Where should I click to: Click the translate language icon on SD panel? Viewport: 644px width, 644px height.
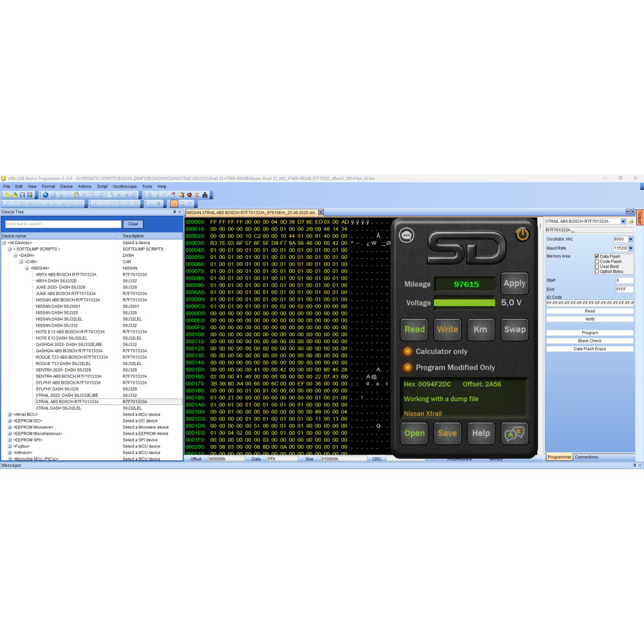pyautogui.click(x=515, y=433)
